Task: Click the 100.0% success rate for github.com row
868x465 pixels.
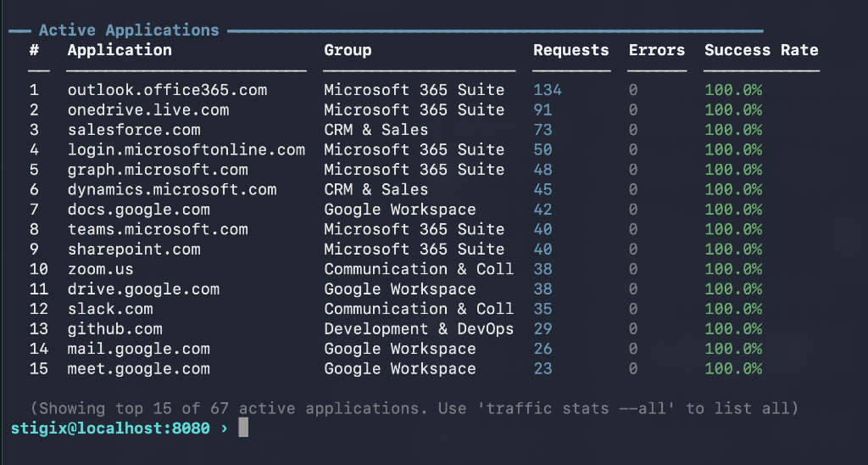Action: point(733,329)
